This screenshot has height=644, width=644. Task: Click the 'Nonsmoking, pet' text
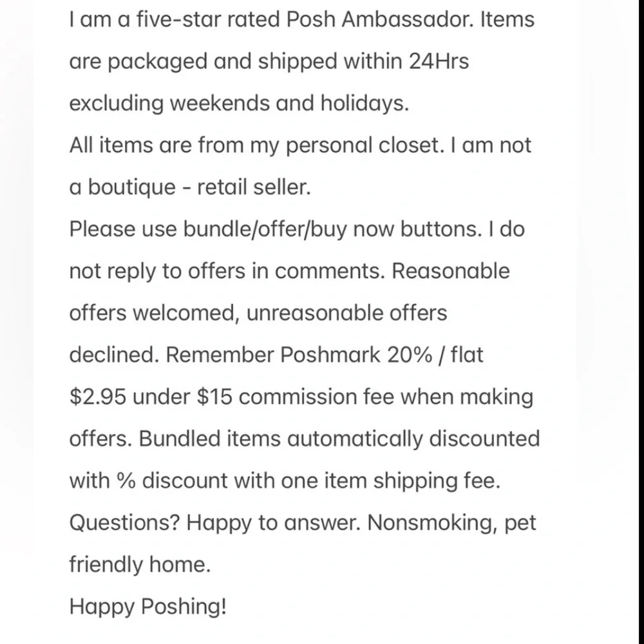[452, 523]
